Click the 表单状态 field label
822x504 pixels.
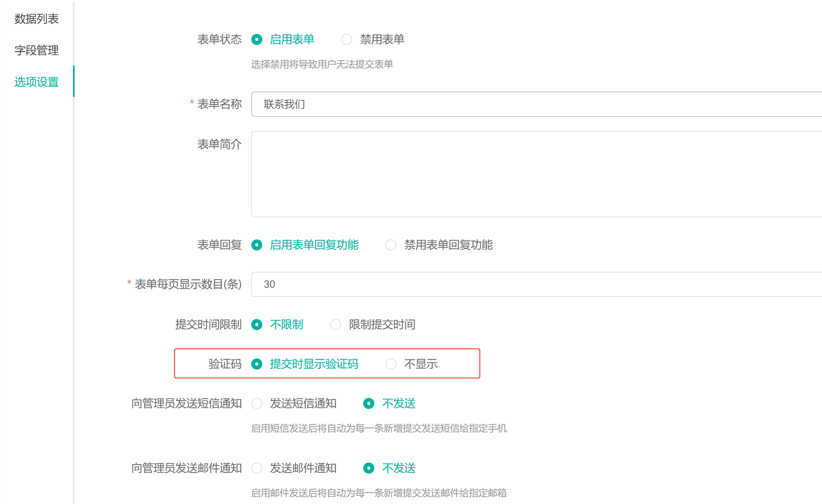(x=219, y=39)
